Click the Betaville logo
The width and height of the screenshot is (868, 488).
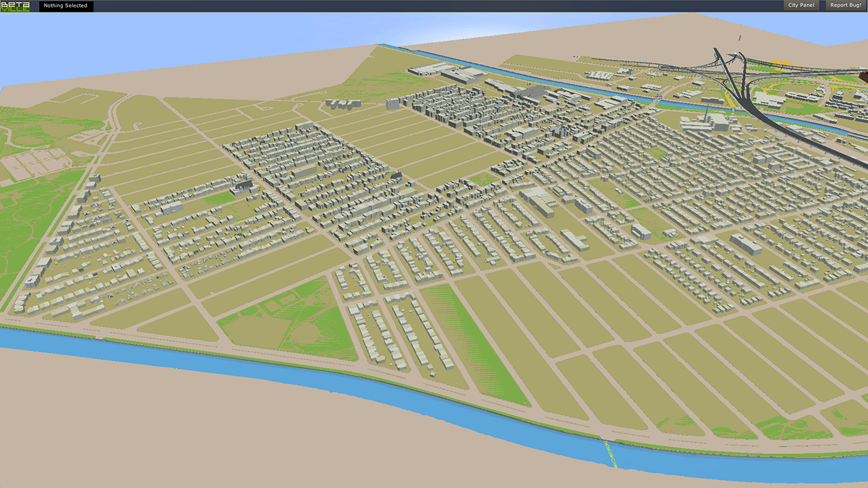click(x=15, y=6)
